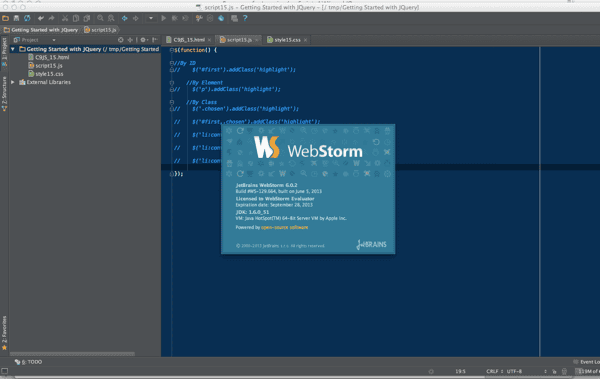Click the Forward navigation arrow

135,18
